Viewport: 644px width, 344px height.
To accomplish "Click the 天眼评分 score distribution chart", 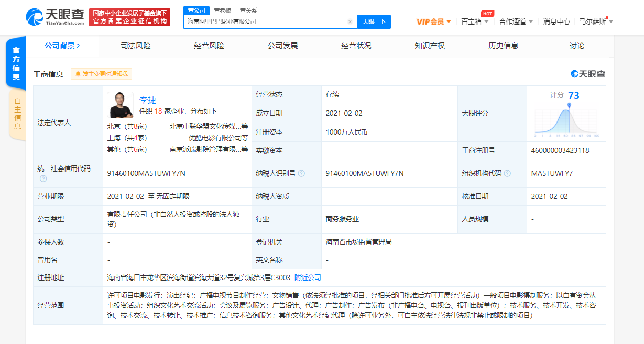I will point(566,119).
